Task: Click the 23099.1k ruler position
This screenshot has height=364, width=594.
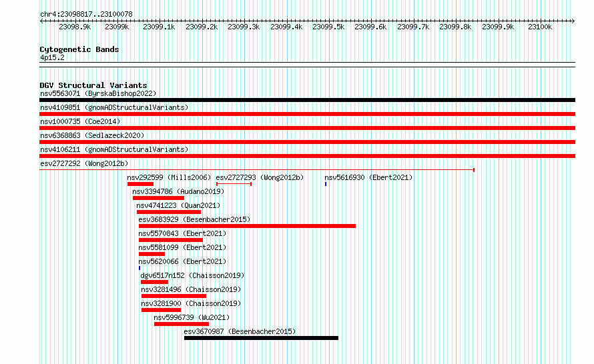Action: point(159,27)
